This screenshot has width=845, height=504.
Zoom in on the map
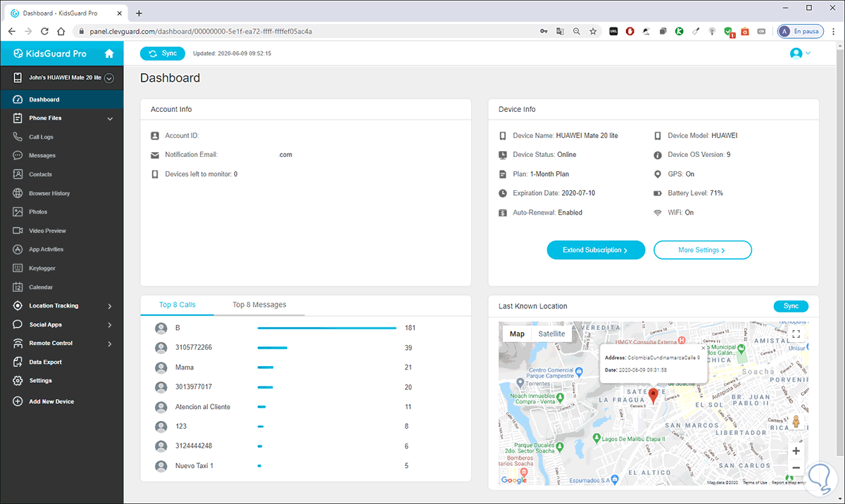point(796,451)
